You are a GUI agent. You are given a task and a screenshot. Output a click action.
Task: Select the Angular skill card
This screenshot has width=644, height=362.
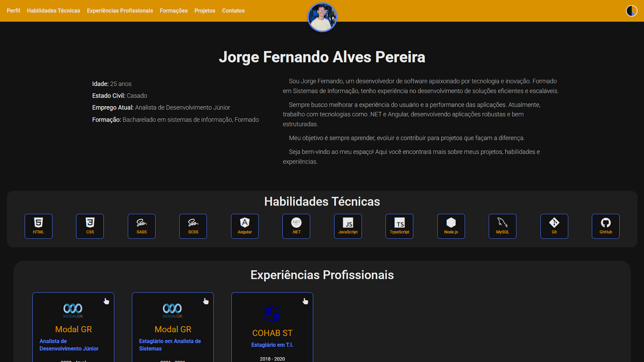tap(245, 226)
